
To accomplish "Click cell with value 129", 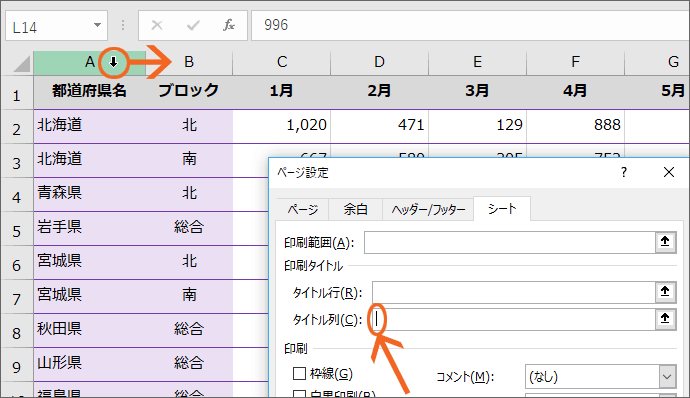I will pyautogui.click(x=477, y=126).
